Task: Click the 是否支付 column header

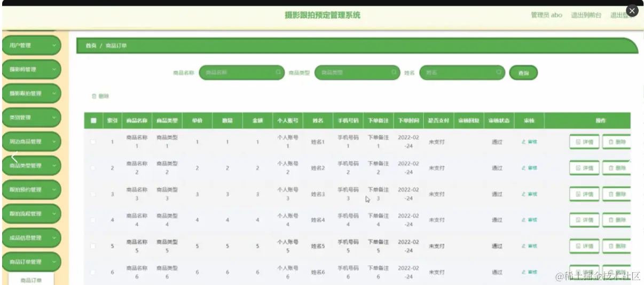Action: pos(438,121)
